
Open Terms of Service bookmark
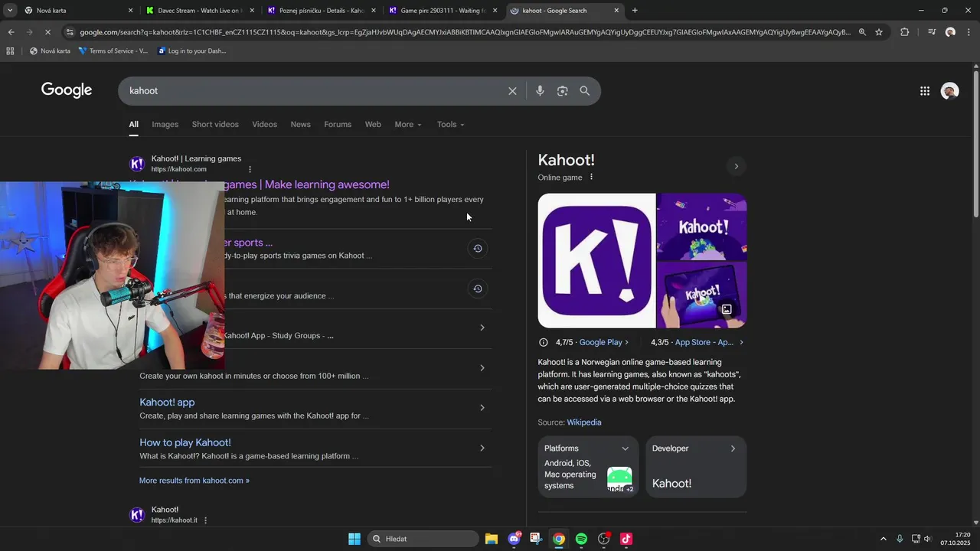coord(113,51)
